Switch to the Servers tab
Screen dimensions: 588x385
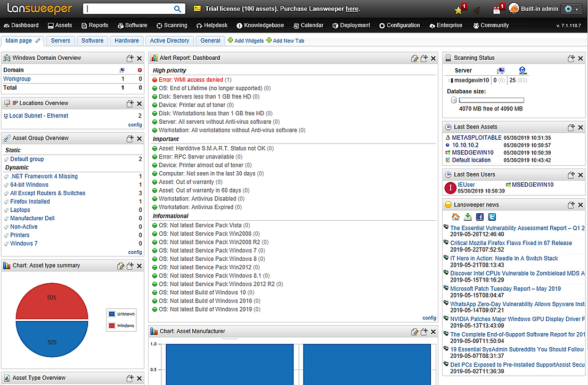click(60, 41)
